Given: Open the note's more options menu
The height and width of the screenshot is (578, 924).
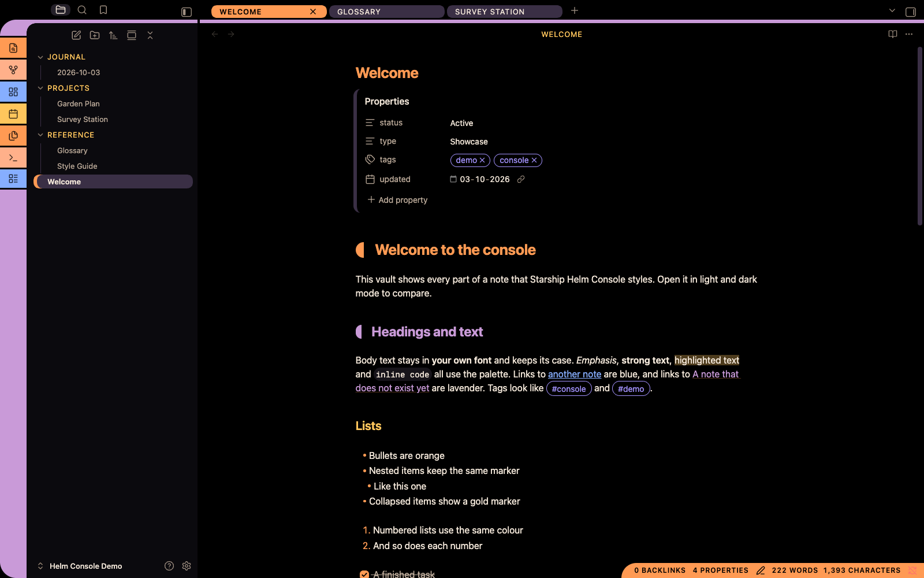Looking at the screenshot, I should 909,34.
